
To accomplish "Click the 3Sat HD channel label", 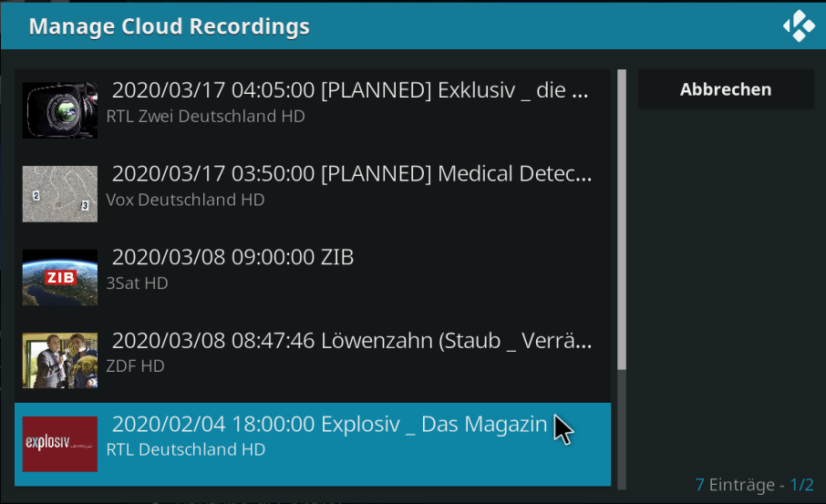I will pyautogui.click(x=137, y=283).
